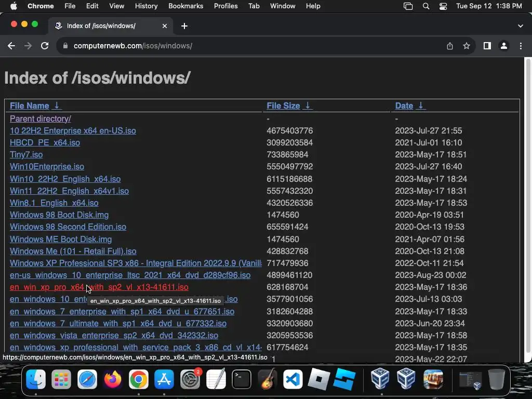This screenshot has height=399, width=532.
Task: Open the Apple menu
Action: [14, 6]
